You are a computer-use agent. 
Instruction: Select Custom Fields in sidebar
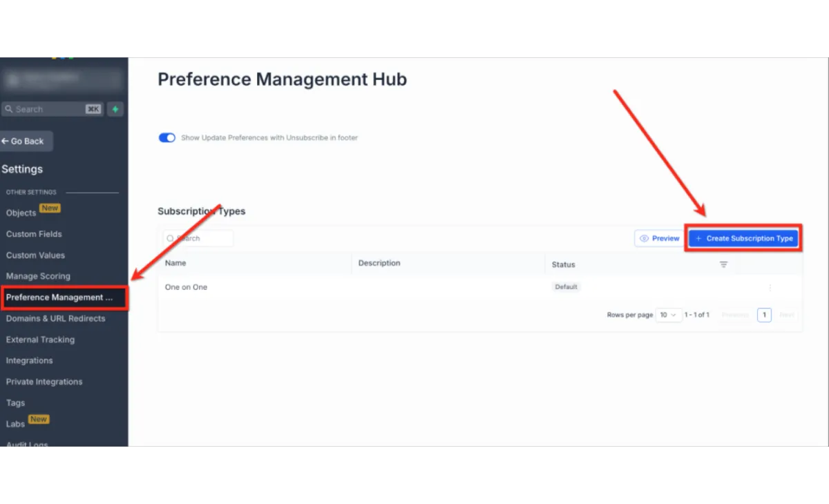point(34,234)
